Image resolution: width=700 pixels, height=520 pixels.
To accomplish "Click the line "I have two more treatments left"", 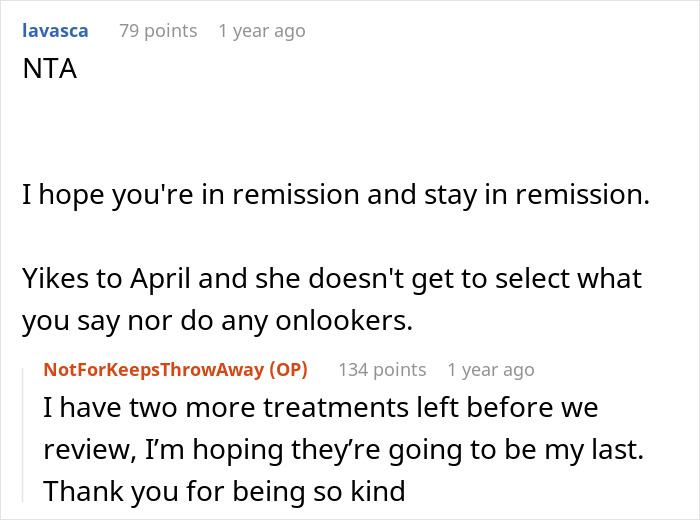I will point(321,407).
